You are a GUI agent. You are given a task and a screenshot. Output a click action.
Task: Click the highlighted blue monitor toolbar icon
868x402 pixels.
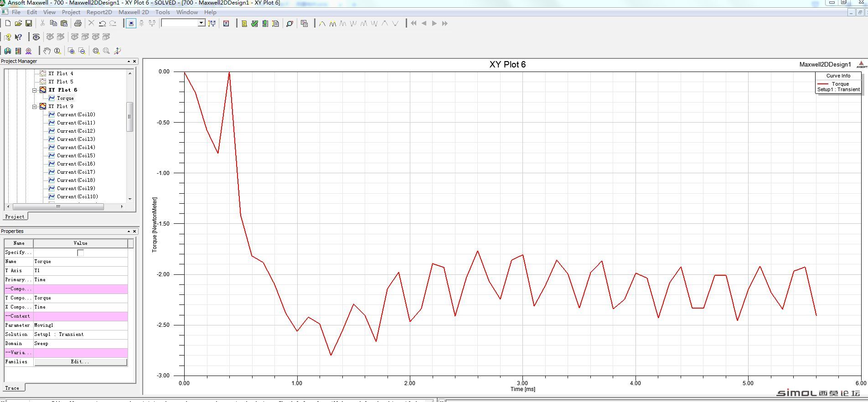point(131,23)
